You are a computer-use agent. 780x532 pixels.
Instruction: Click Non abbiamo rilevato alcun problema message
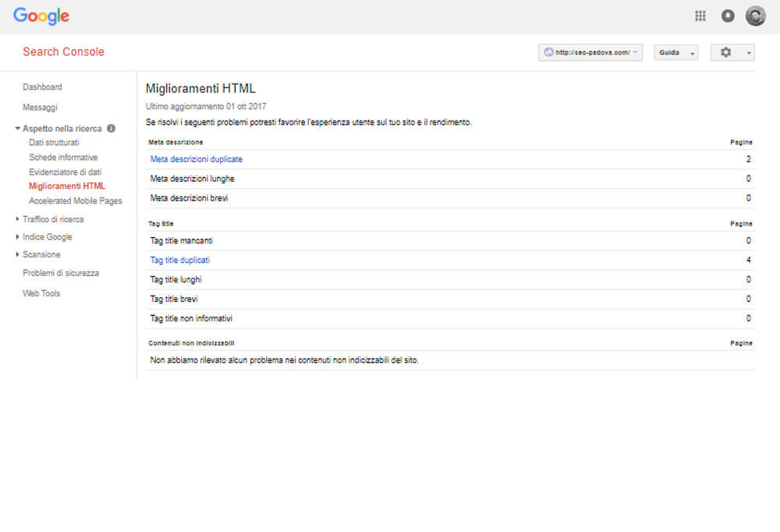(284, 360)
